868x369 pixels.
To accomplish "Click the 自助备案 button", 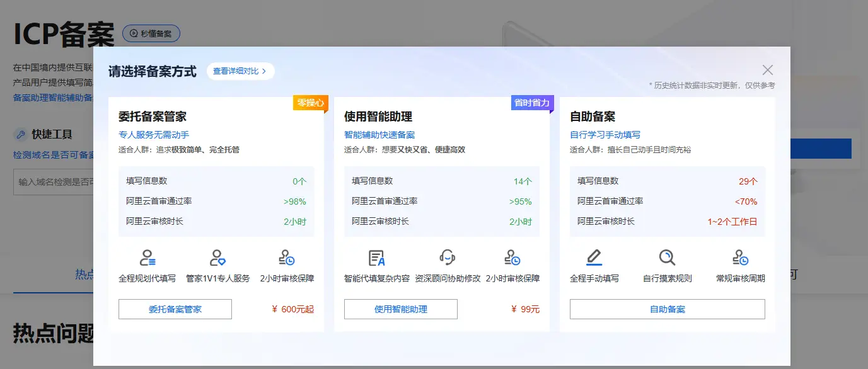I will pyautogui.click(x=668, y=309).
